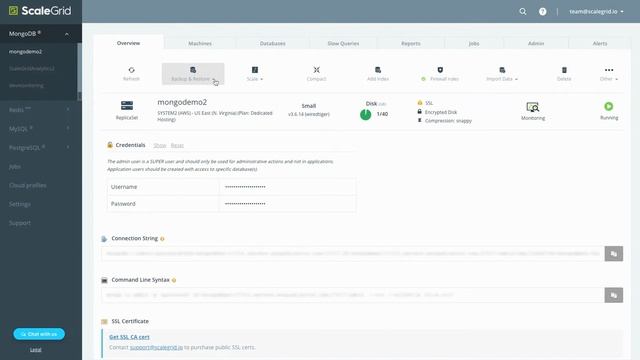Click the search magnifier icon
Viewport: 640px width, 360px height.
[x=522, y=11]
